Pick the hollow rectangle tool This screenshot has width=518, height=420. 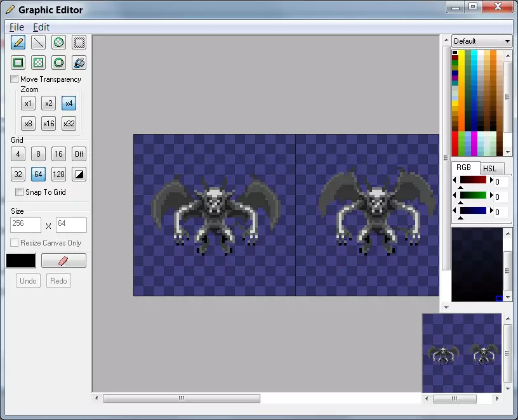[18, 63]
